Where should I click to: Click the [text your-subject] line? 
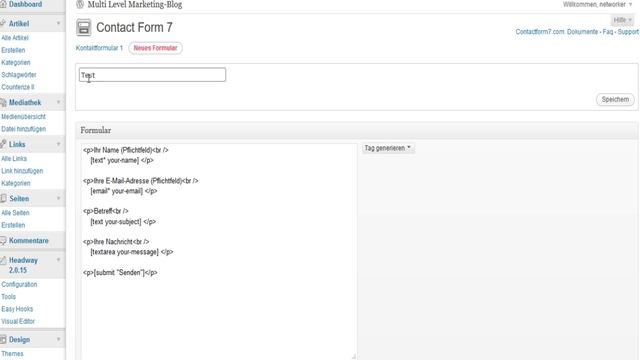pyautogui.click(x=123, y=222)
